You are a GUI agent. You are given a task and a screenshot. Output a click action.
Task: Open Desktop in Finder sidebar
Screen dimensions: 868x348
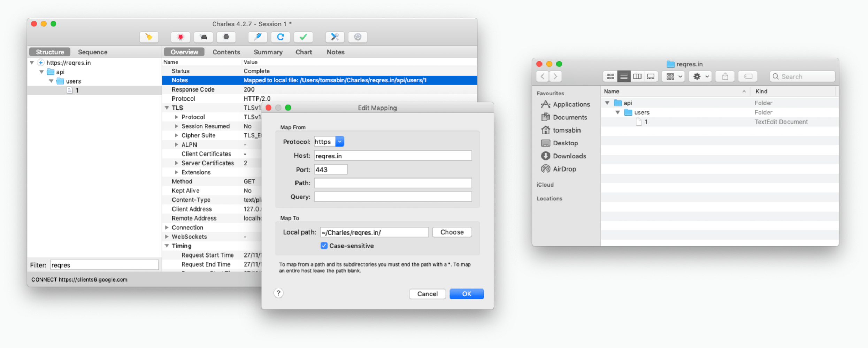[560, 143]
